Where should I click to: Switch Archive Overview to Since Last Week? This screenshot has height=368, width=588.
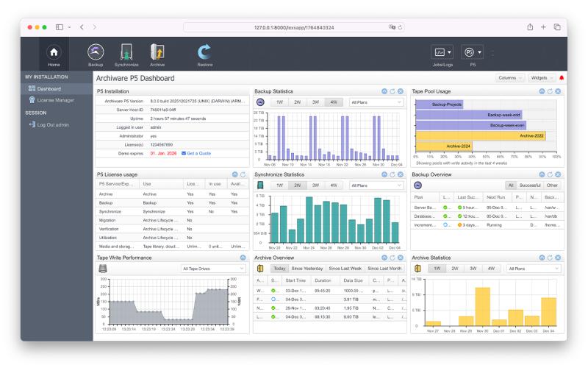point(345,269)
